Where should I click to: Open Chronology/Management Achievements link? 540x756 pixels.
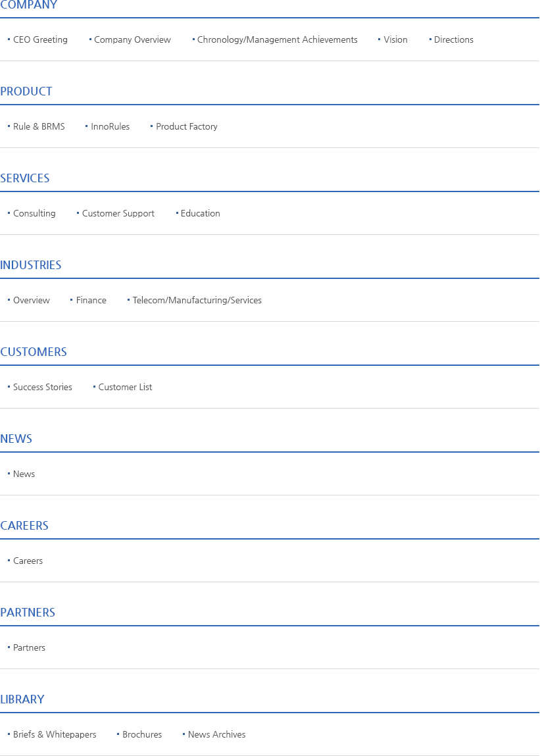(x=277, y=39)
